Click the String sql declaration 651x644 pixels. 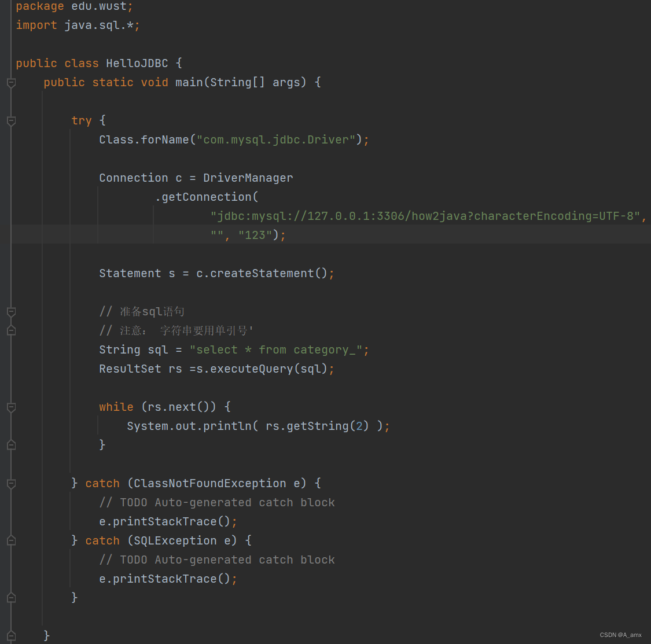[133, 349]
